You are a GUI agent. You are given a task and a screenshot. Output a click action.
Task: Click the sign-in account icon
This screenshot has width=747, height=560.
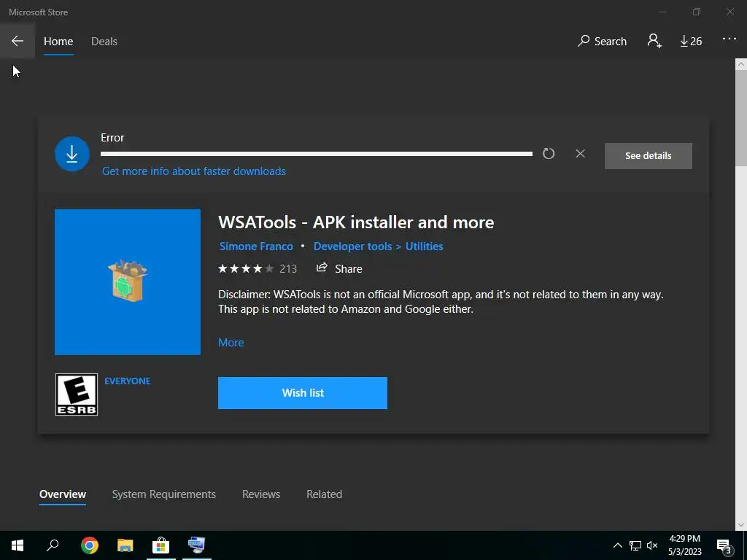point(654,41)
